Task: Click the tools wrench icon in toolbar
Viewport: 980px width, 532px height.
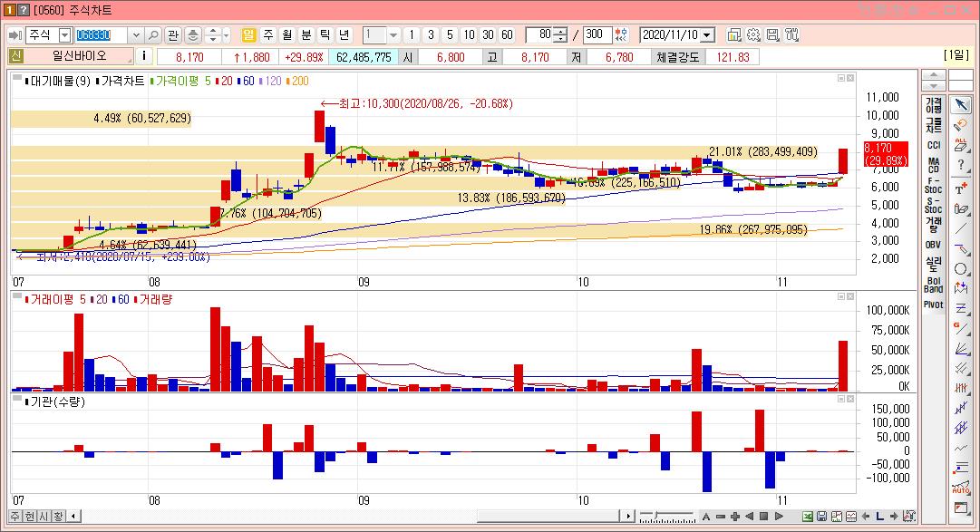Action: point(791,35)
